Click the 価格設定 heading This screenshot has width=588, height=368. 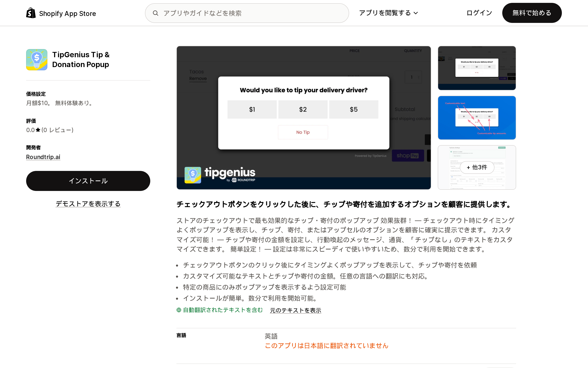click(36, 94)
